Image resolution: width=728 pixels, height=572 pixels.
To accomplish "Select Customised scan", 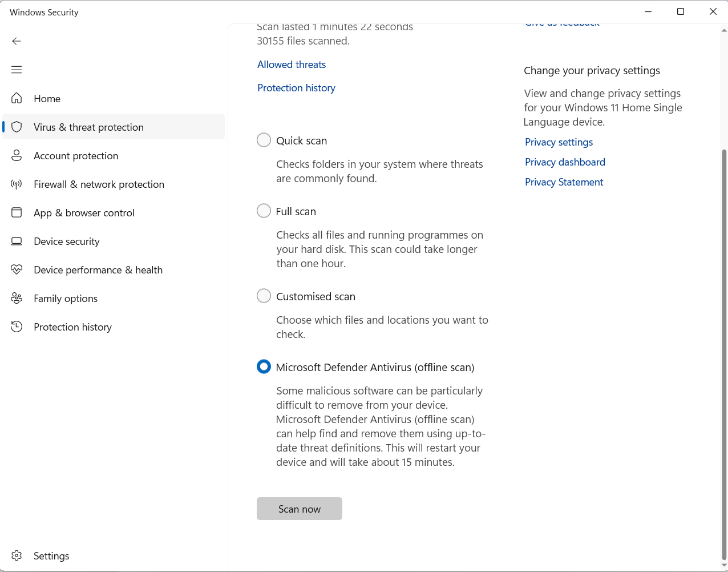I will click(x=264, y=296).
